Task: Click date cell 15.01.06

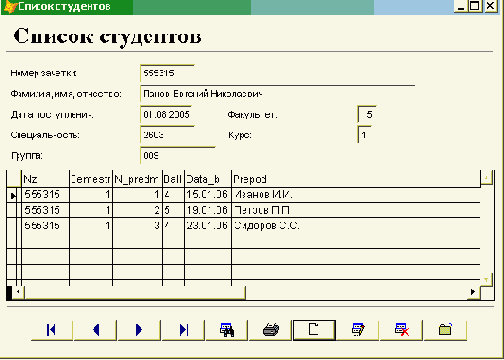Action: (x=208, y=195)
